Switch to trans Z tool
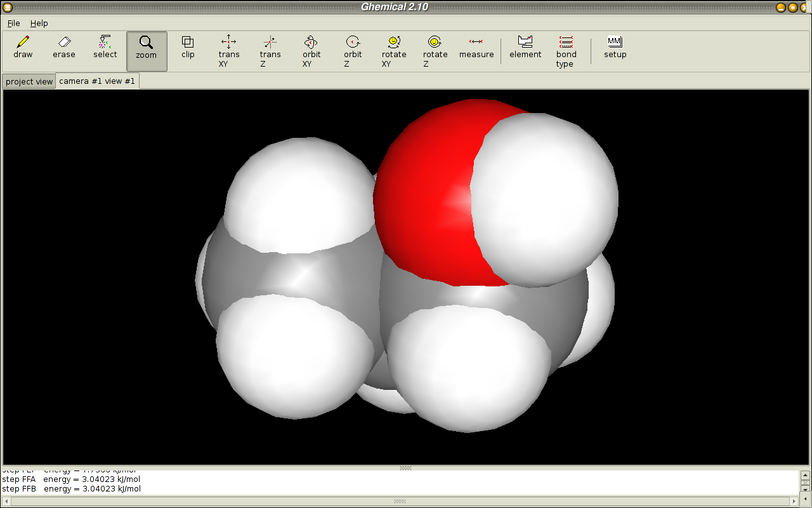This screenshot has height=508, width=812. click(270, 51)
